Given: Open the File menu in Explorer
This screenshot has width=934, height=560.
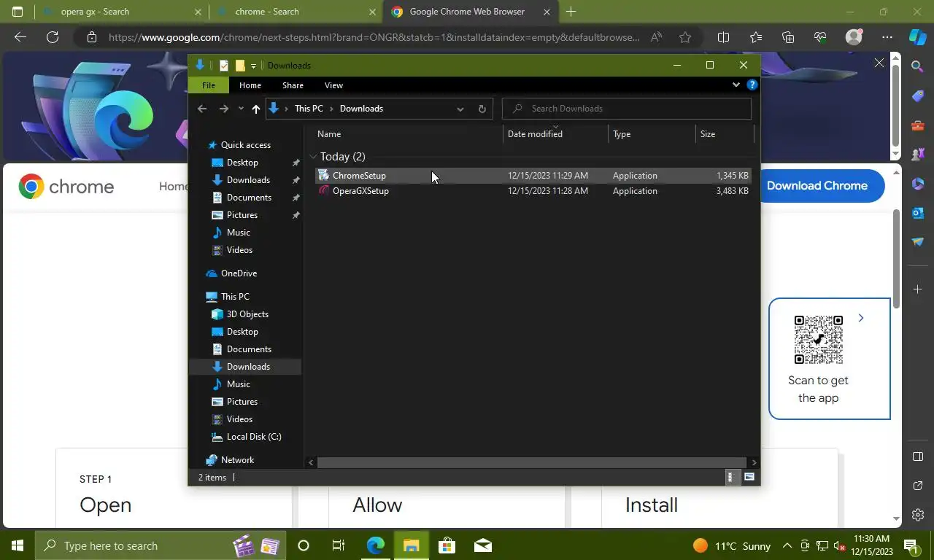Looking at the screenshot, I should coord(209,85).
